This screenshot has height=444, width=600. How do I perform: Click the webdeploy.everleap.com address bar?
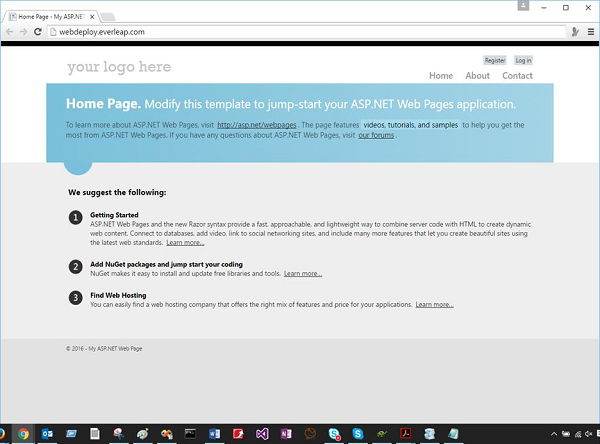(306, 32)
